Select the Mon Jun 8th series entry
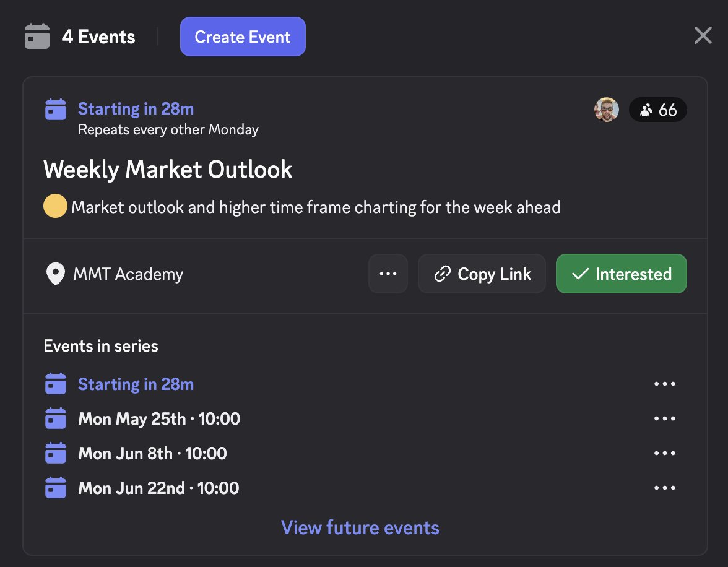728x567 pixels. (x=152, y=454)
